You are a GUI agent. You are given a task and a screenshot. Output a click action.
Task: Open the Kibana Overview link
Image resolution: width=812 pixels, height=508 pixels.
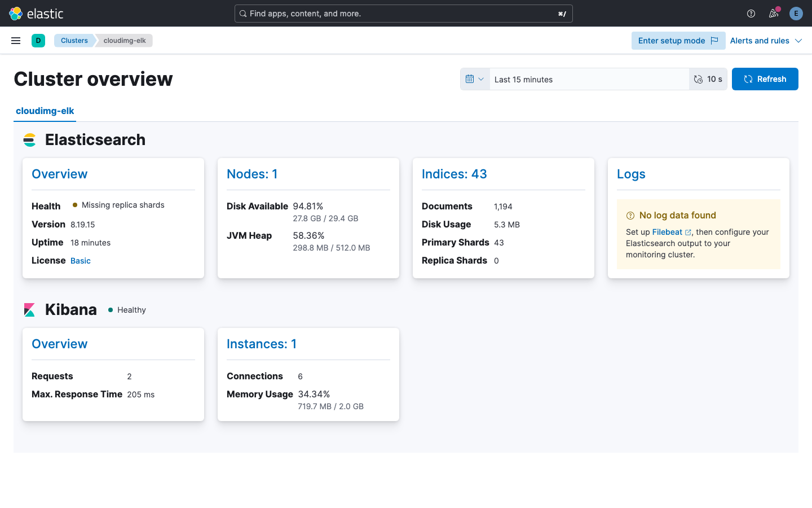[60, 344]
